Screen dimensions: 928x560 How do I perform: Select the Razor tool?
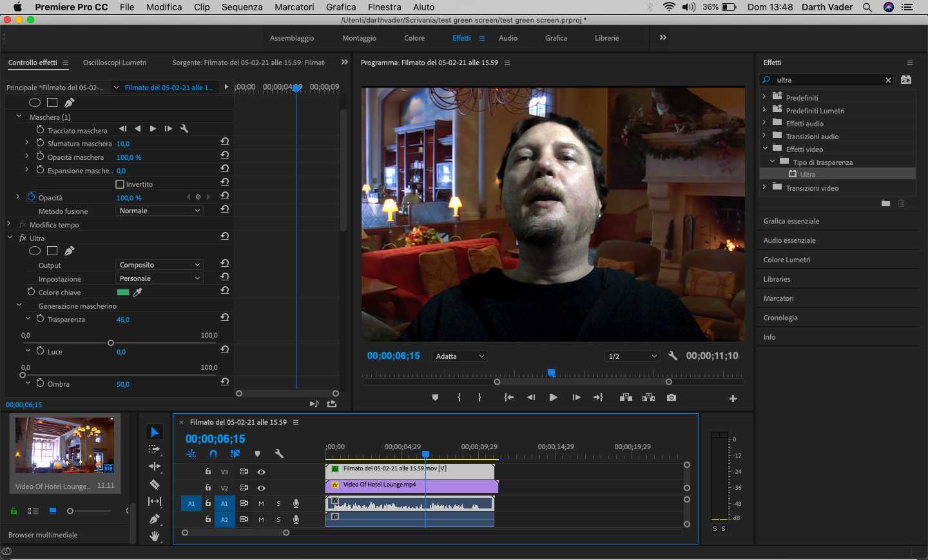(x=155, y=484)
